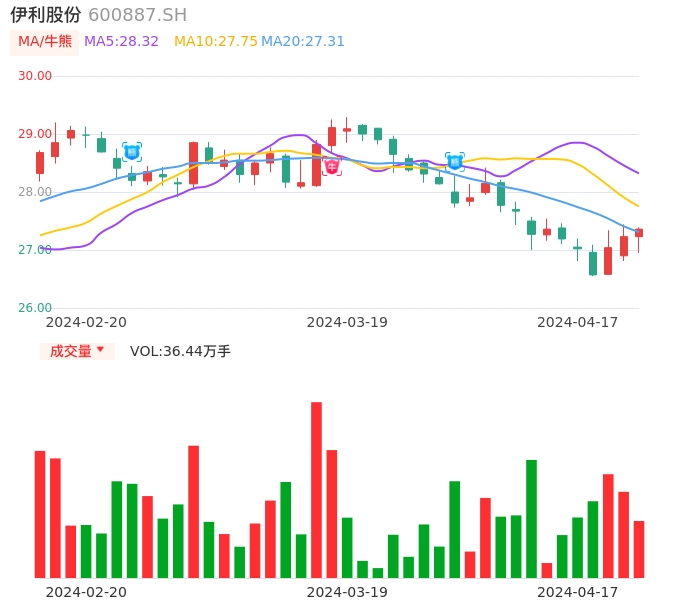Screen dimensions: 686x606
Task: Click the first red volume bar on the left
Action: point(40,515)
